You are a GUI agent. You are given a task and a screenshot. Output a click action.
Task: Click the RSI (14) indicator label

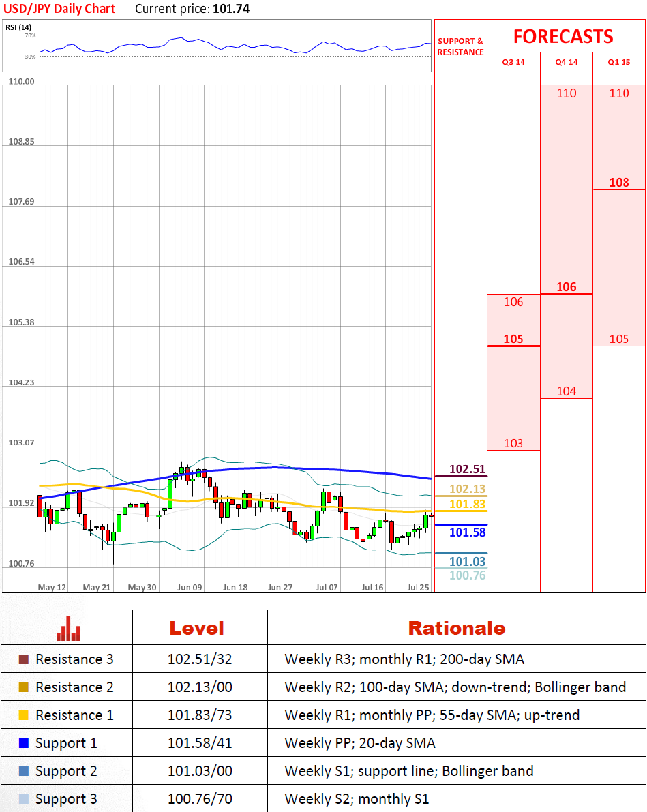[18, 27]
